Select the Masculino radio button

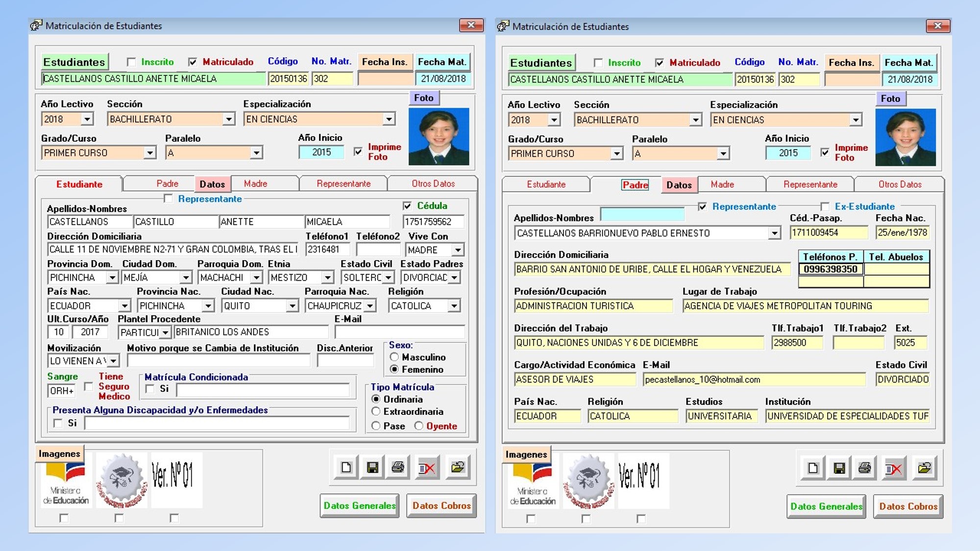coord(394,357)
